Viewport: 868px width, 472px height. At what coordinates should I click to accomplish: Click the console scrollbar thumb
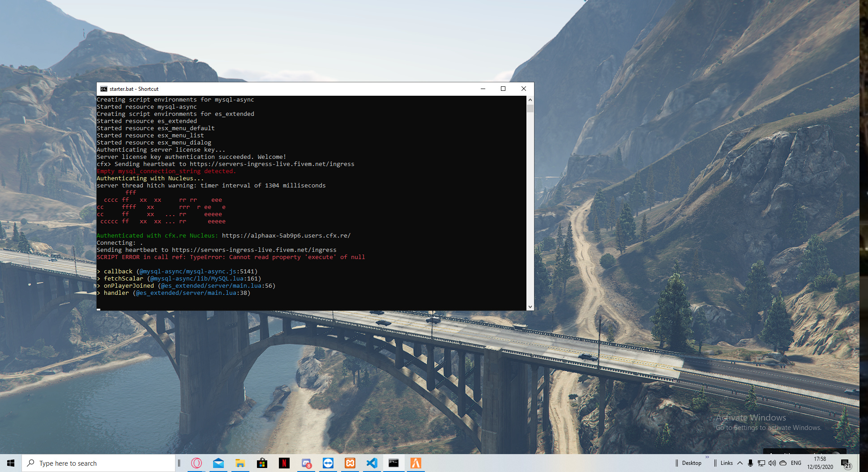pos(530,108)
